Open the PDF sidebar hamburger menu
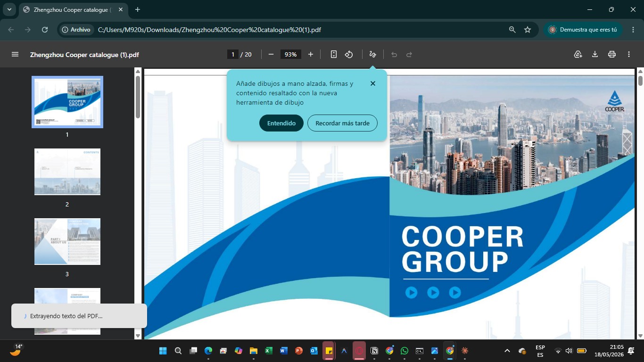The height and width of the screenshot is (362, 644). point(15,54)
